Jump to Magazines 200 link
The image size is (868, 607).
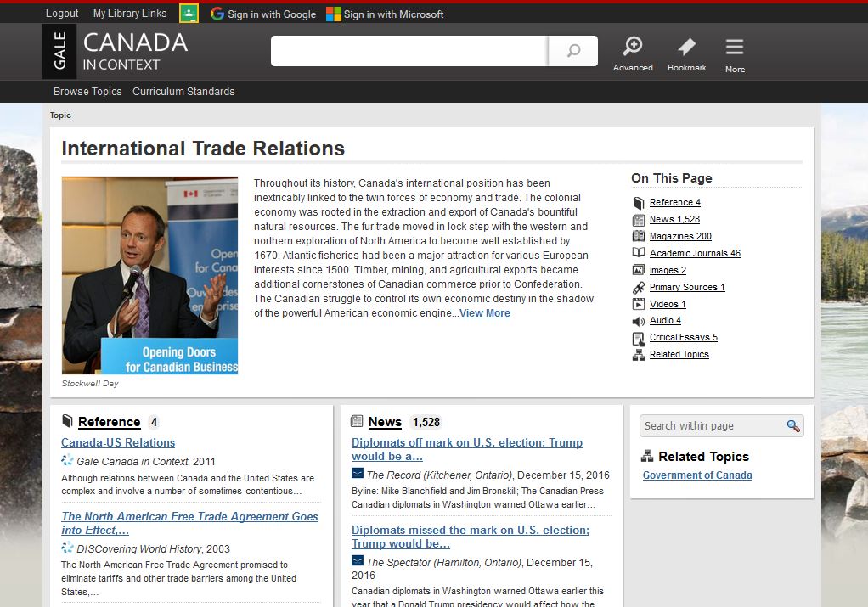(x=680, y=236)
